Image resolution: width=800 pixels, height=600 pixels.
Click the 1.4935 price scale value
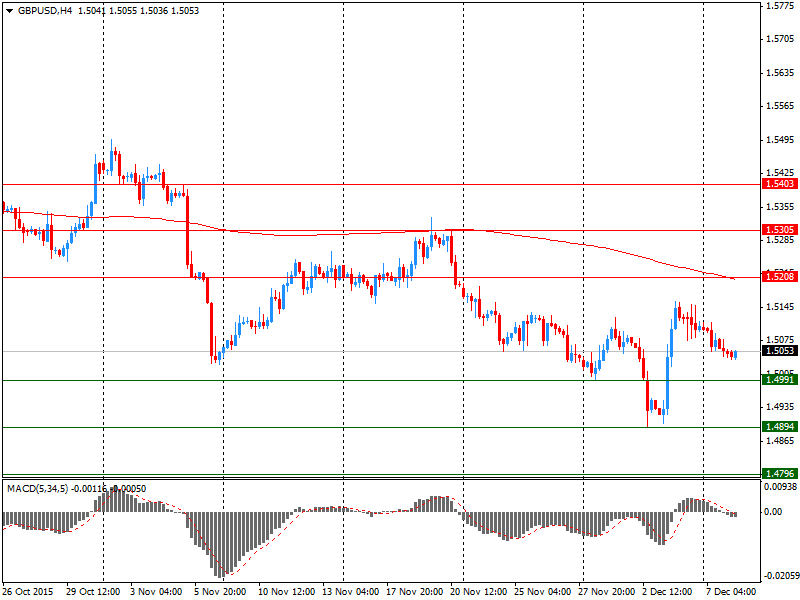click(781, 407)
